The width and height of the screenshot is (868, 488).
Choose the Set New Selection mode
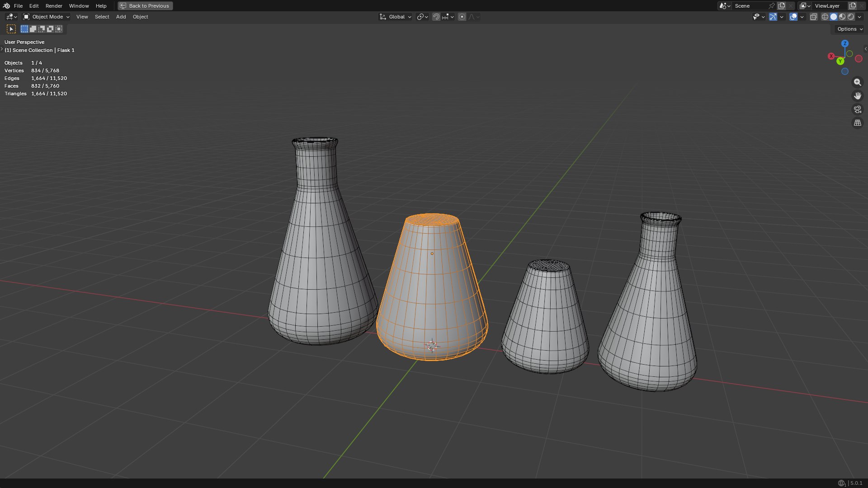(24, 29)
